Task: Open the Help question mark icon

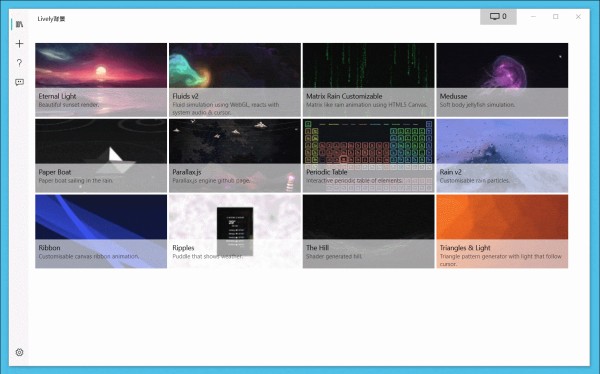Action: tap(19, 63)
